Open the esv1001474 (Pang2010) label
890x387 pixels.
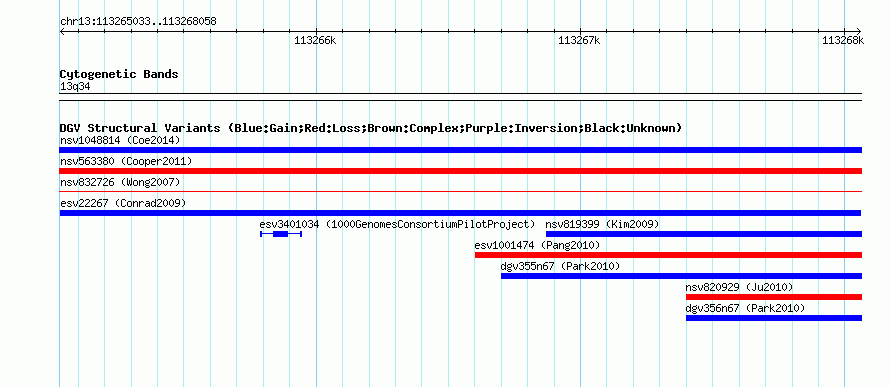click(538, 245)
